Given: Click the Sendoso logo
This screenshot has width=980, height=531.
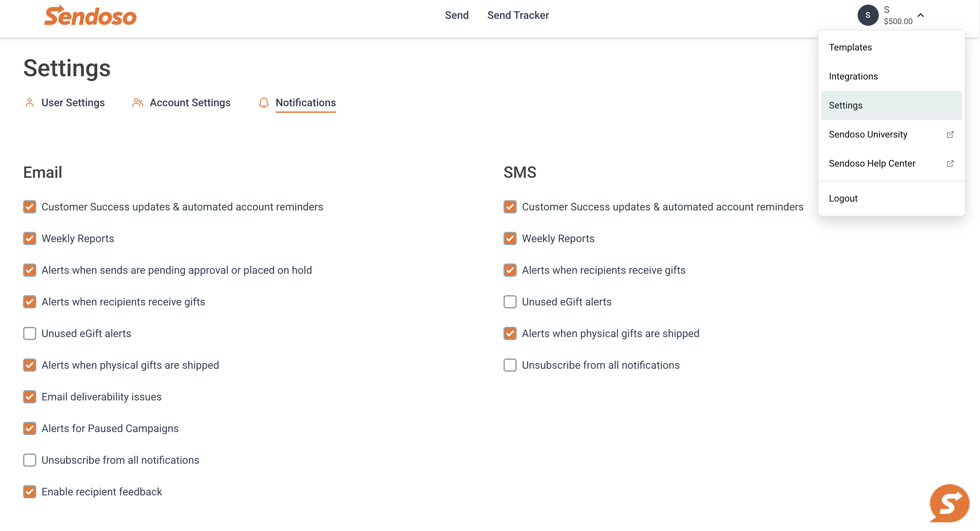Looking at the screenshot, I should click(90, 16).
